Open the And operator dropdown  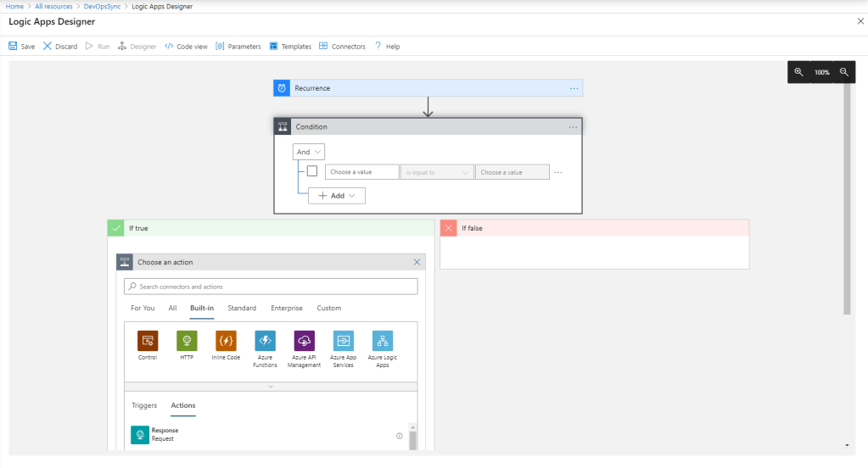click(x=309, y=152)
